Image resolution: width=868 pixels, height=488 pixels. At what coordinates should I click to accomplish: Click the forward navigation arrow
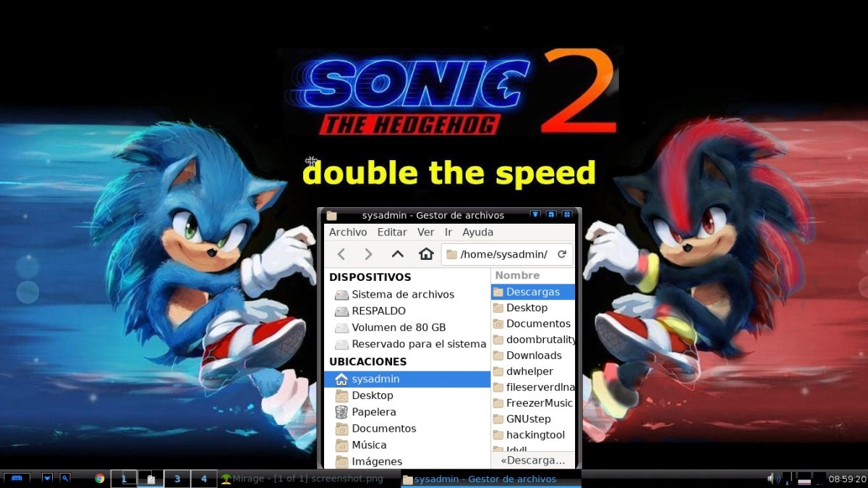tap(368, 254)
